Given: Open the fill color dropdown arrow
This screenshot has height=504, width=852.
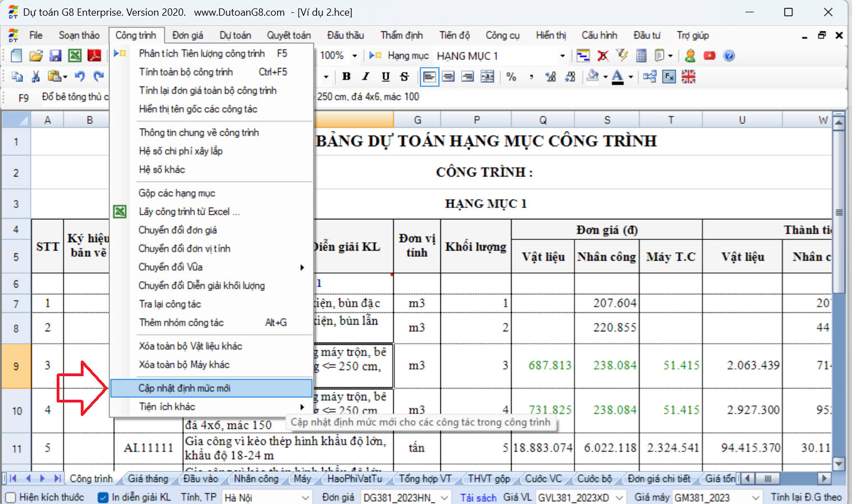Looking at the screenshot, I should tap(605, 77).
